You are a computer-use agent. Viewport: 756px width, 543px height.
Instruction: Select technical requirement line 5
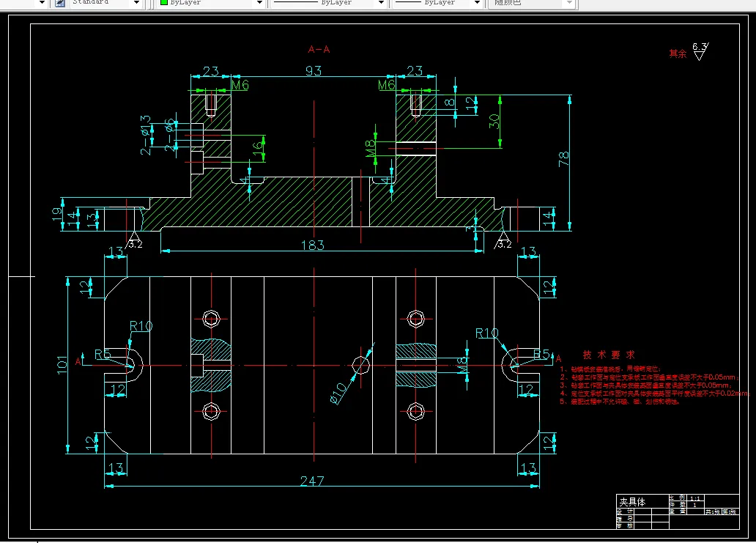point(620,402)
